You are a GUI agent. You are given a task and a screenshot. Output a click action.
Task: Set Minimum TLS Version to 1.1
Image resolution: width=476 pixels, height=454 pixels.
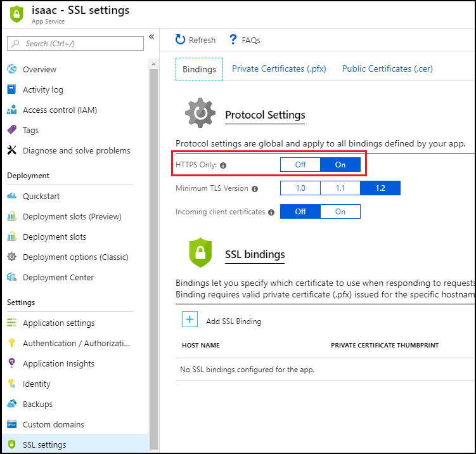(x=340, y=188)
